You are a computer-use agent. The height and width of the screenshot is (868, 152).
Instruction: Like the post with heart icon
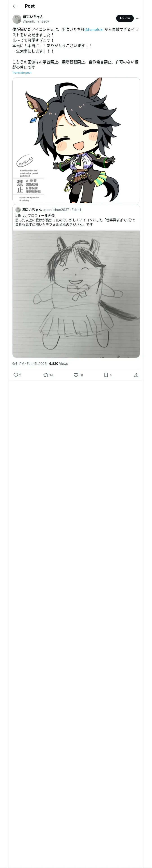pyautogui.click(x=76, y=375)
